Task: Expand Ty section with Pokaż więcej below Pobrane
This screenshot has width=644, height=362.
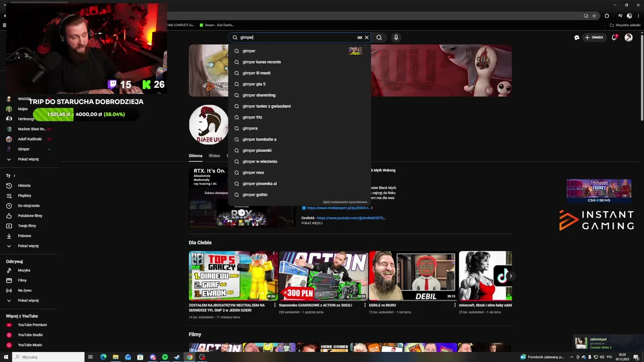Action: tap(28, 246)
